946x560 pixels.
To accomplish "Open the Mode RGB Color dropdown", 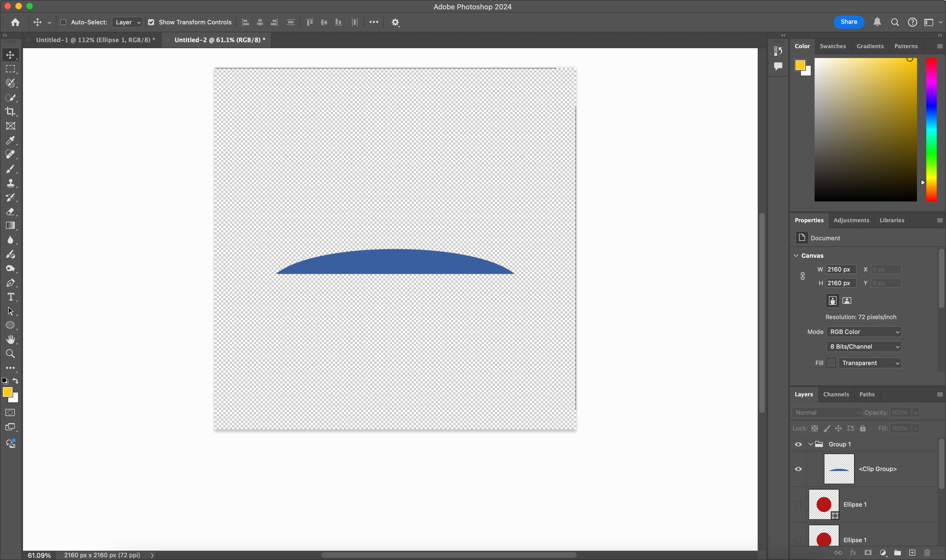I will click(x=863, y=332).
